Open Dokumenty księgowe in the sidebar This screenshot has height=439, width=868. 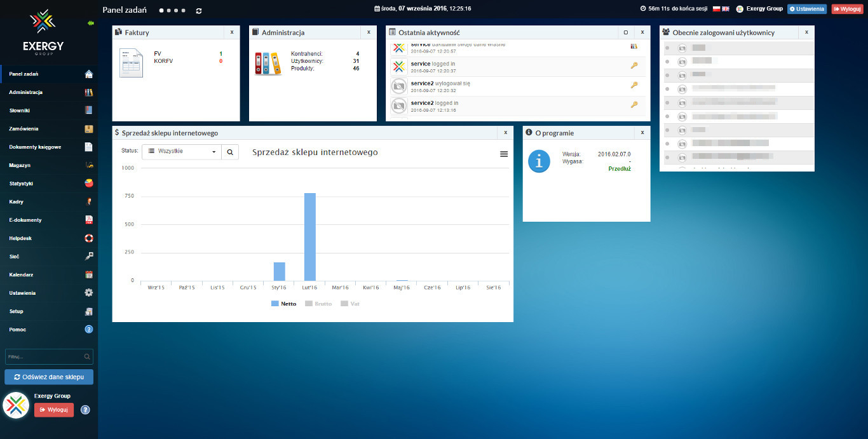point(49,147)
